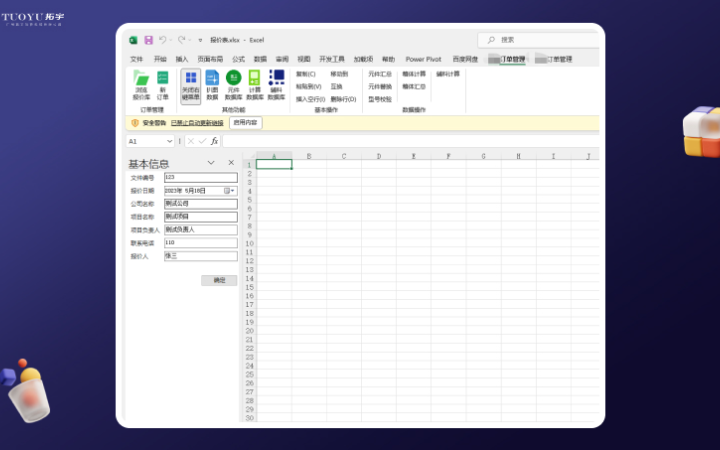Click the 删除行(D) command
Viewport: 720px width, 450px height.
coord(343,99)
